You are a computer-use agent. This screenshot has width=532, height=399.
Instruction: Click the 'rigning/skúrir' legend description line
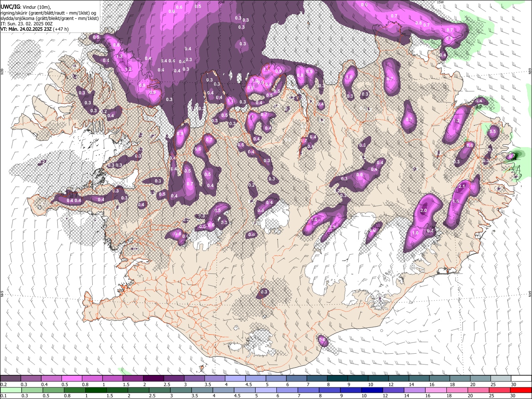click(49, 13)
